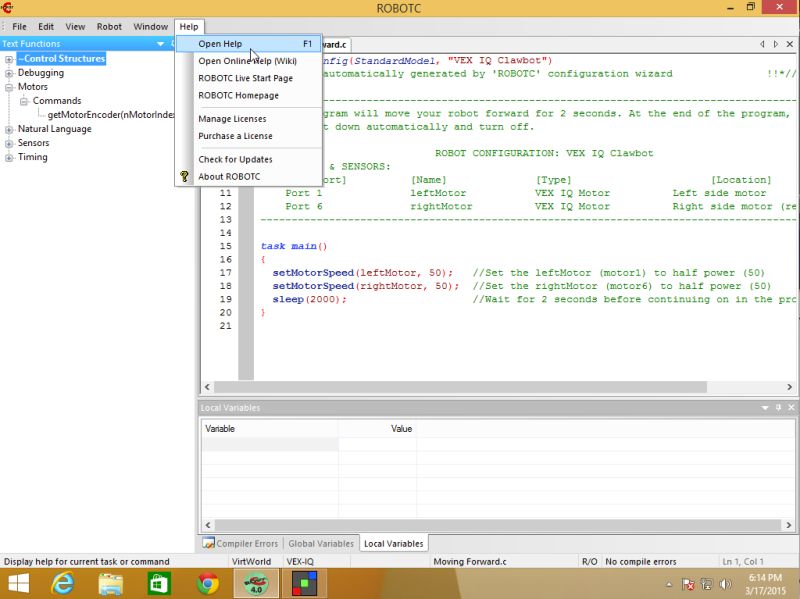Click the right scroll arrow beside editor tabs

pos(775,44)
